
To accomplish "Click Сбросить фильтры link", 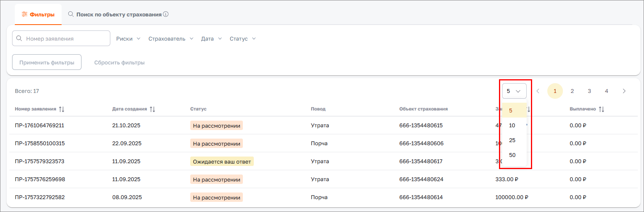I will click(x=119, y=62).
